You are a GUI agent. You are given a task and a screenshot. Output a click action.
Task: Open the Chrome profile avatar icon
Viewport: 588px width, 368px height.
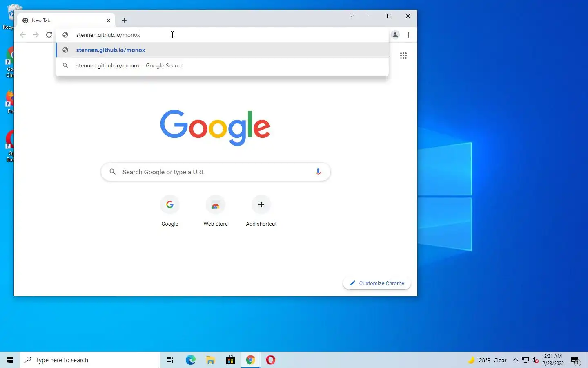coord(395,35)
